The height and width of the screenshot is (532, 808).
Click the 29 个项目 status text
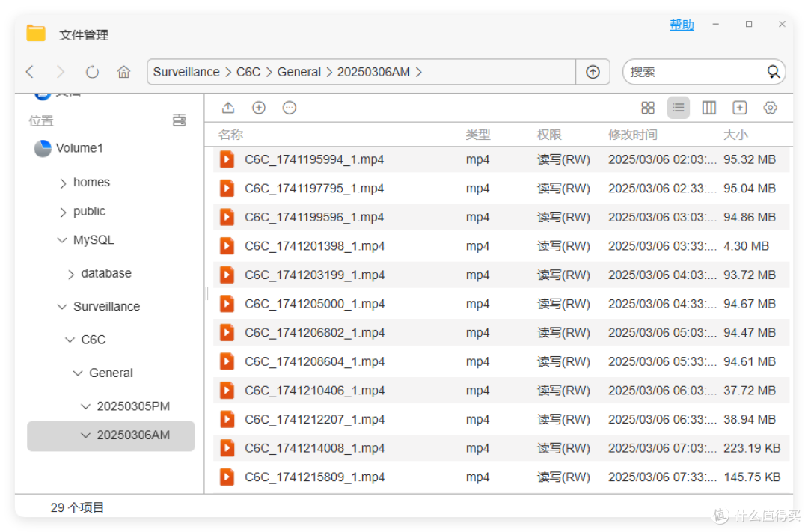[x=77, y=507]
